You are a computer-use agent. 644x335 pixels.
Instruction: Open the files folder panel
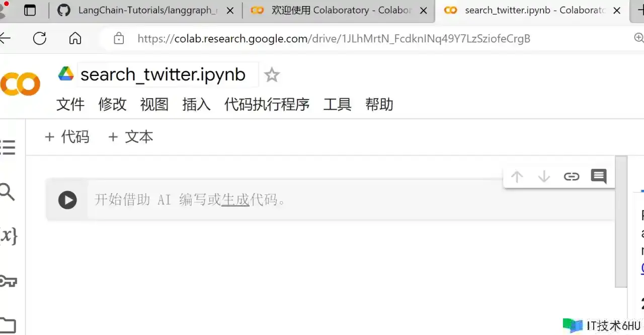8,324
